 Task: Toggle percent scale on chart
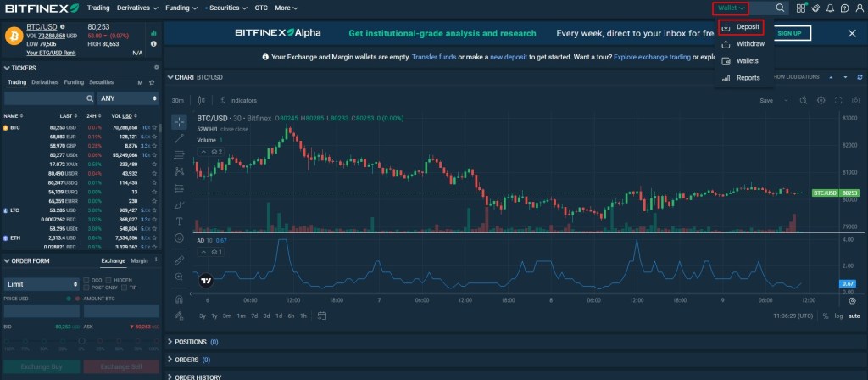[x=826, y=316]
